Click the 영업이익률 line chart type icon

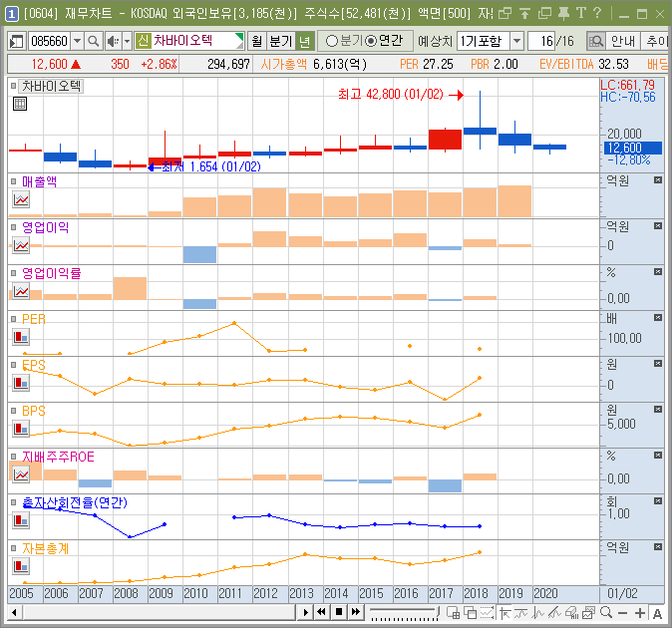(21, 291)
